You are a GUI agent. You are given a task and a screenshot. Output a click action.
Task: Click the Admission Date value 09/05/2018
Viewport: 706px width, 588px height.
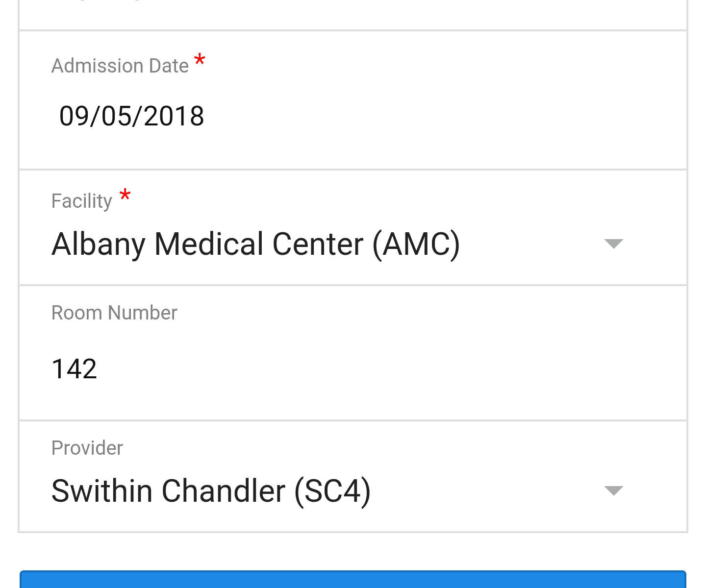[131, 117]
